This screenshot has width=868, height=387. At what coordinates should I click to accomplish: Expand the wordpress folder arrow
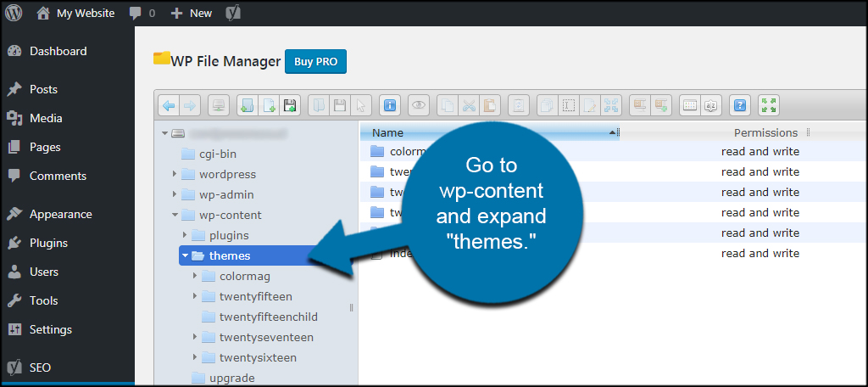(175, 174)
